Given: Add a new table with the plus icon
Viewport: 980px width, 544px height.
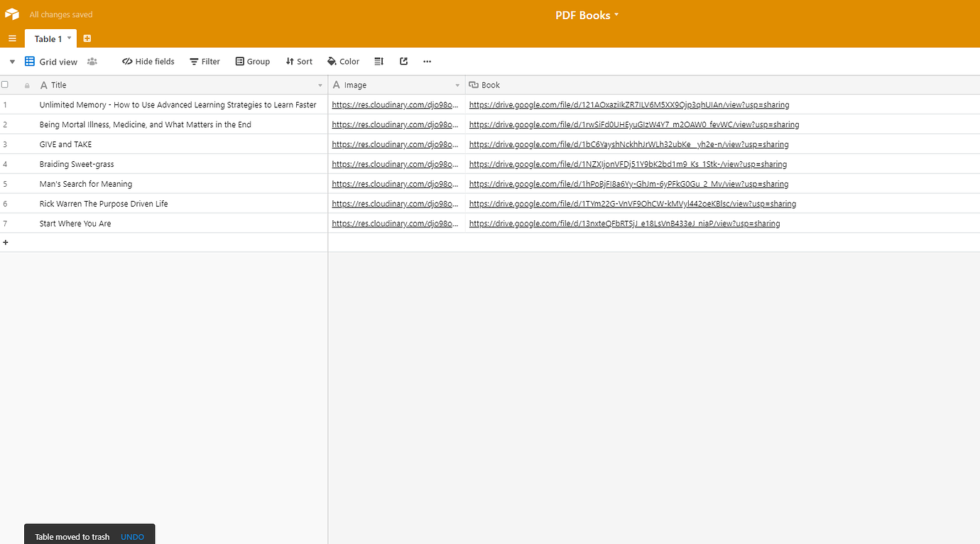Looking at the screenshot, I should click(87, 38).
